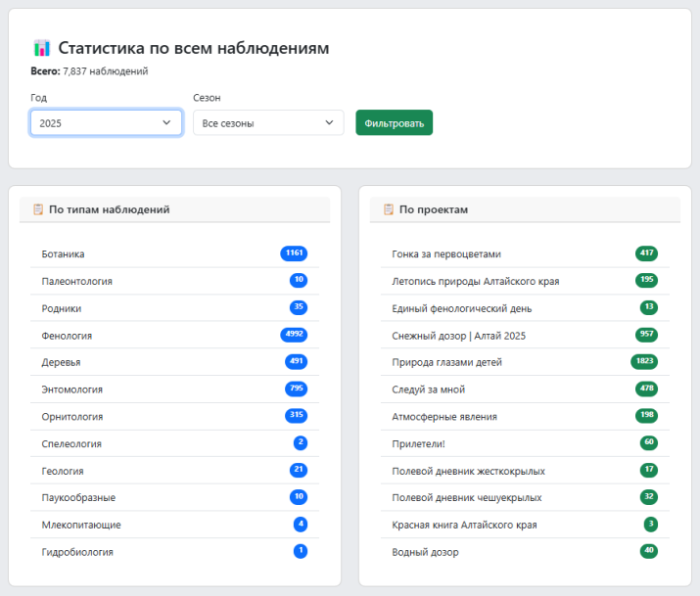Open the Сезон dropdown showing 'Все сезоны'
Viewport: 700px width, 596px height.
point(268,123)
